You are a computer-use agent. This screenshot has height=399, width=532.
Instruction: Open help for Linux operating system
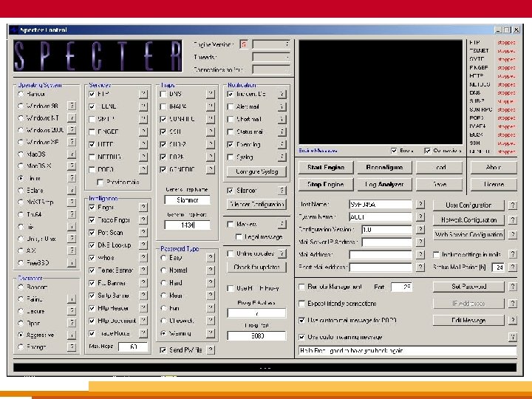point(72,178)
